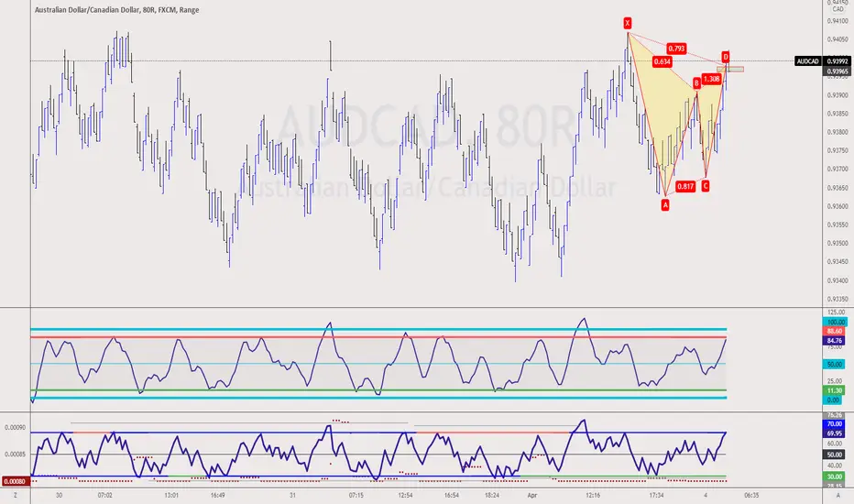Screen dimensions: 854x504
Task: Click the 13:01 time axis label
Action: [171, 495]
